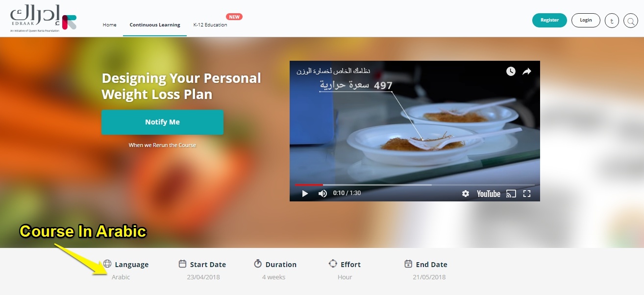Share the video via arrow icon
Image resolution: width=644 pixels, height=295 pixels.
pyautogui.click(x=527, y=72)
